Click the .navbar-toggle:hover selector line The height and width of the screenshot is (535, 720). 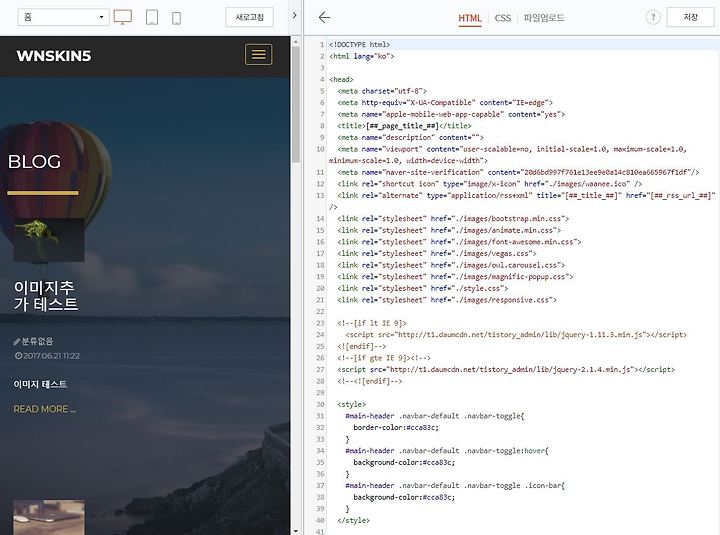tap(447, 451)
